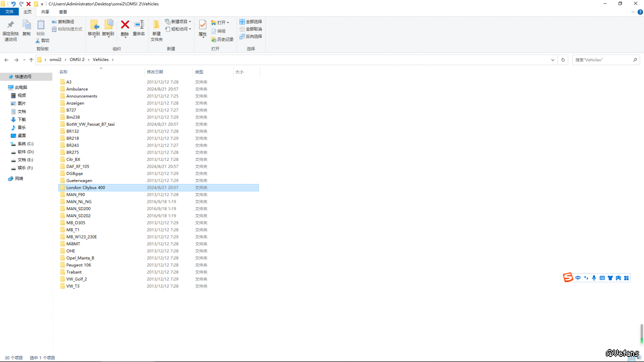Click 复制路径 (copy path) button
The height and width of the screenshot is (362, 644).
coord(63,21)
